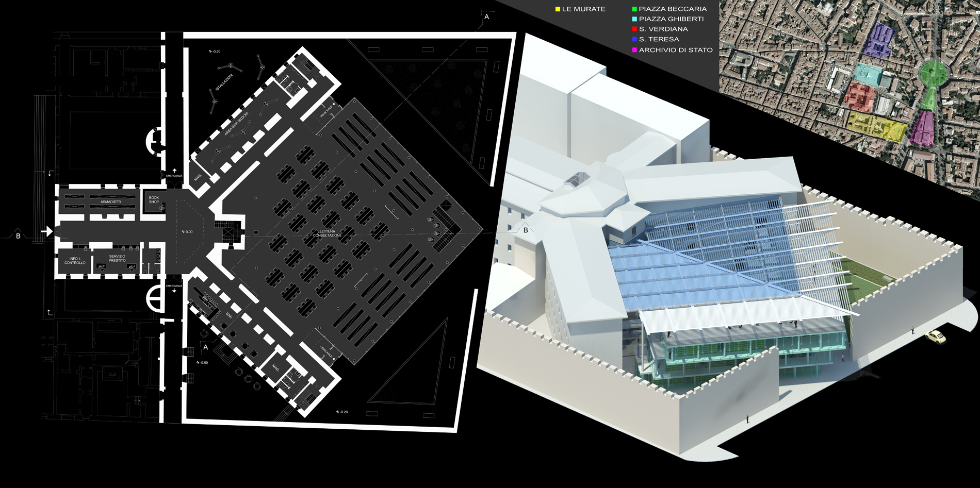Click the white entrance arrow on the floor plan
The height and width of the screenshot is (488, 980).
pos(47,231)
